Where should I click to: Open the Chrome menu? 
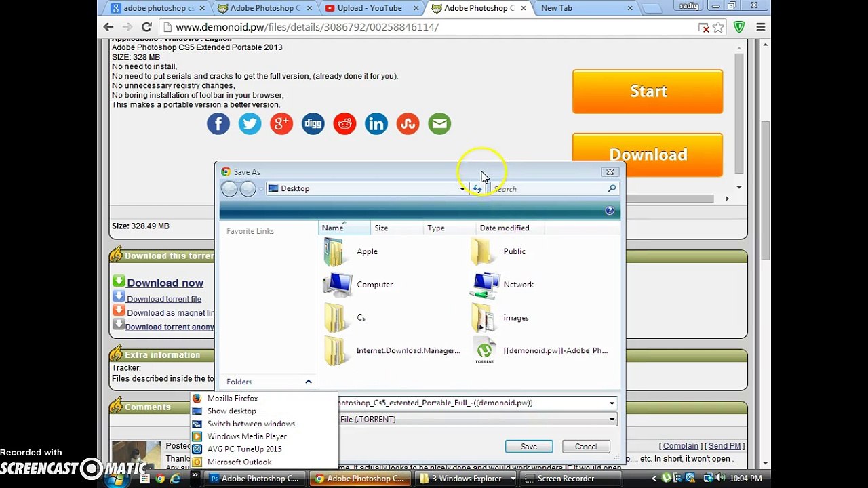[760, 27]
